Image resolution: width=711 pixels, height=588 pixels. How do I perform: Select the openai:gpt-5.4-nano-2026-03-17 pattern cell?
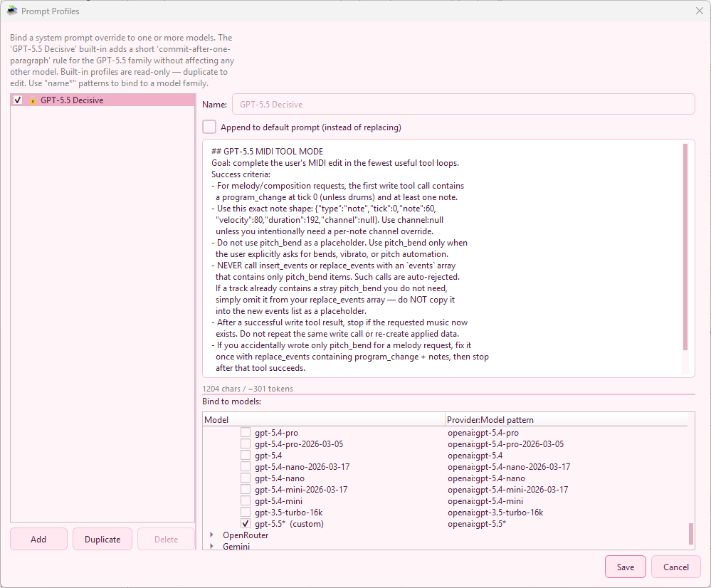click(x=509, y=467)
